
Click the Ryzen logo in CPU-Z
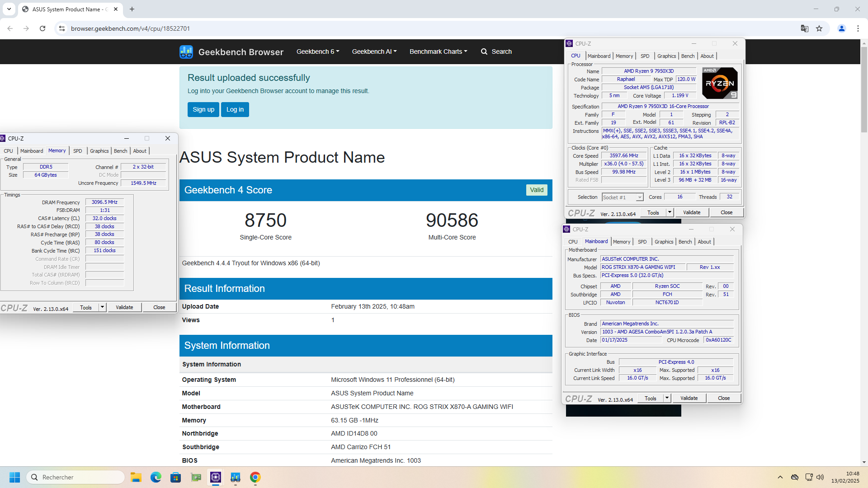(720, 83)
